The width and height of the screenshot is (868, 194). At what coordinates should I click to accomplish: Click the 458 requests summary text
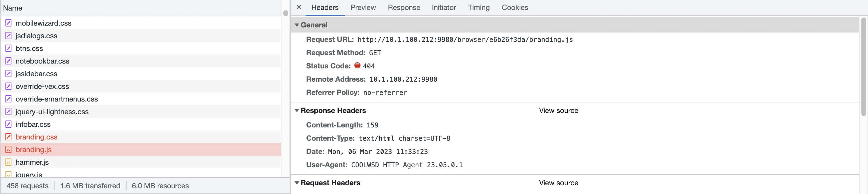click(x=28, y=186)
